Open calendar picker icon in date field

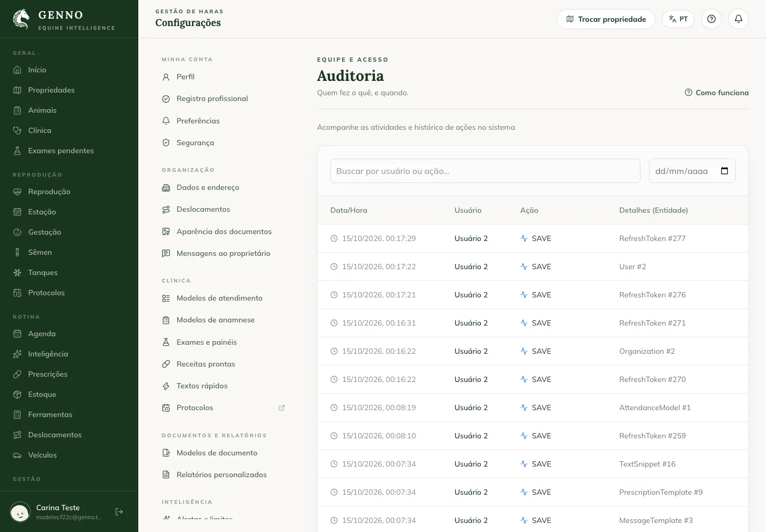[x=725, y=171]
